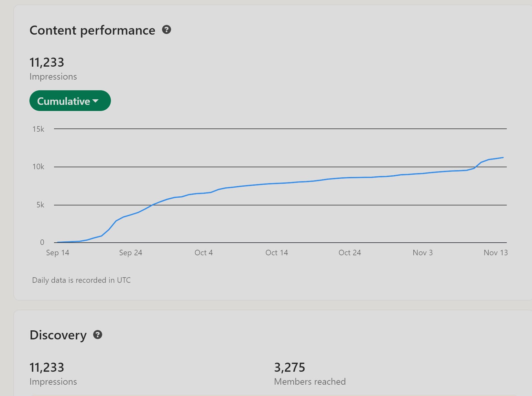Screen dimensions: 532x396
Task: Click the Oct 14 axis label
Action: (x=277, y=253)
